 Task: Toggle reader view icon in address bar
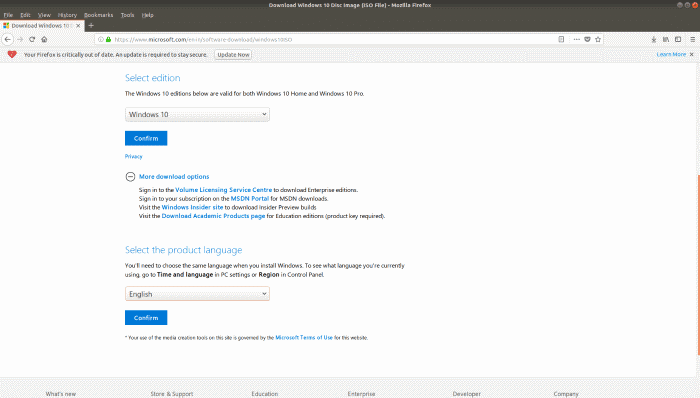pos(561,39)
